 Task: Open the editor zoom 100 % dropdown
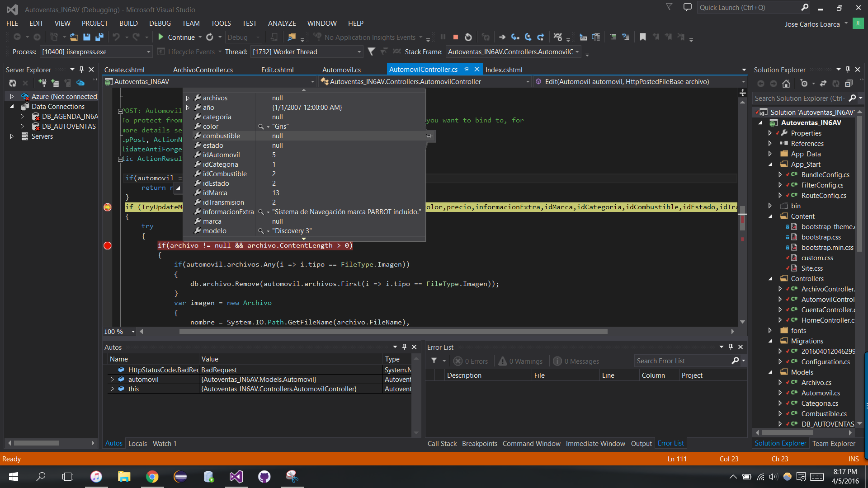[x=133, y=332]
